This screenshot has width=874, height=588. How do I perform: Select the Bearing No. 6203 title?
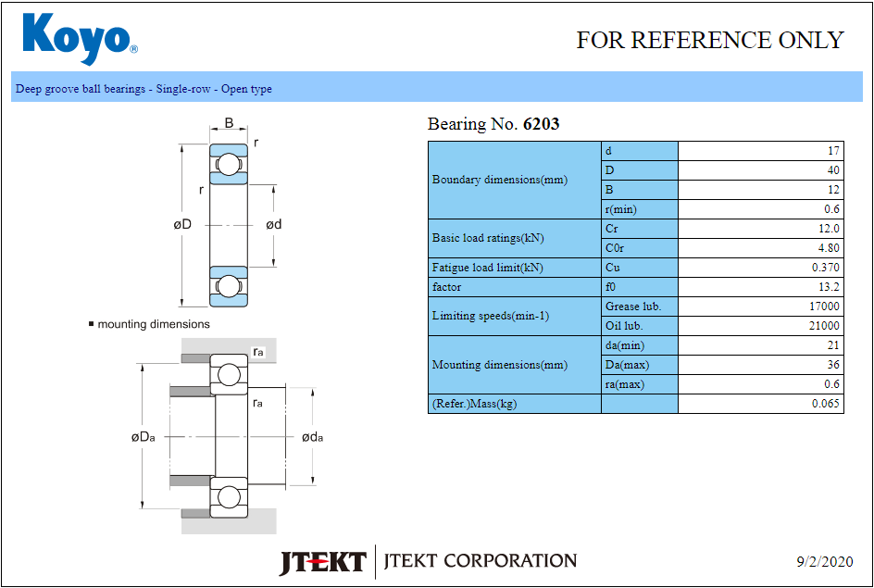click(493, 124)
